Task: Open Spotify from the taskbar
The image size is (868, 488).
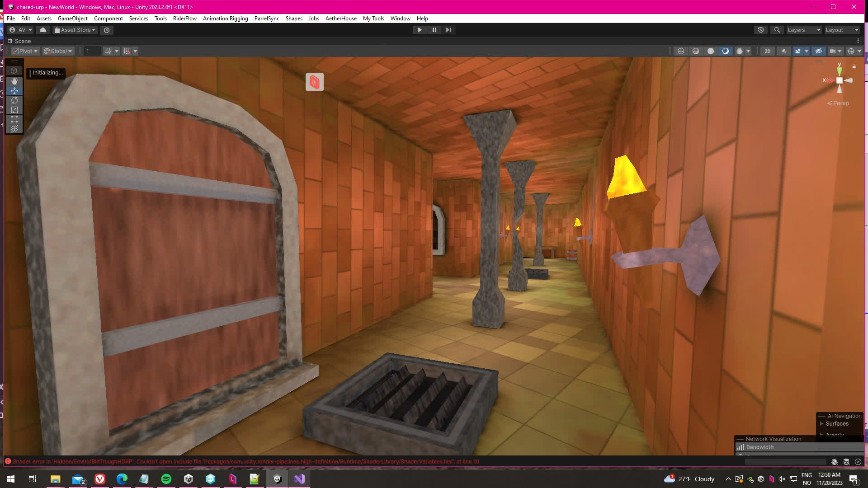Action: [166, 479]
